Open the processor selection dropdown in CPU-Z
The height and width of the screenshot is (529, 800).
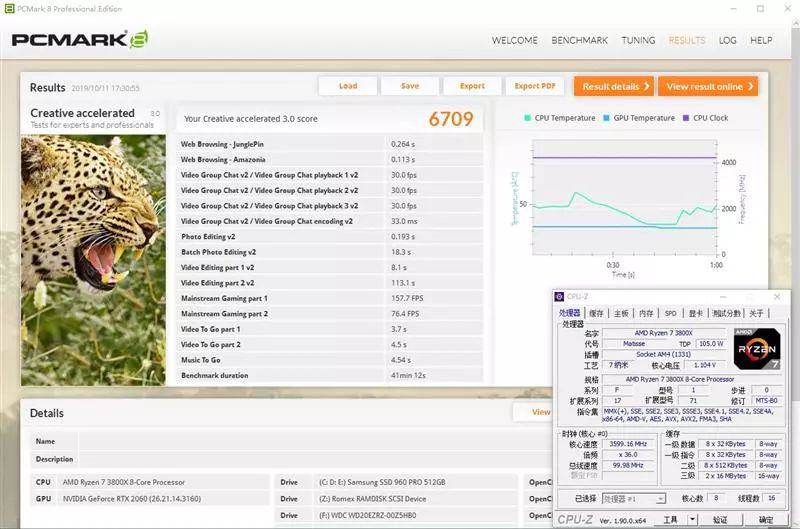pos(634,498)
